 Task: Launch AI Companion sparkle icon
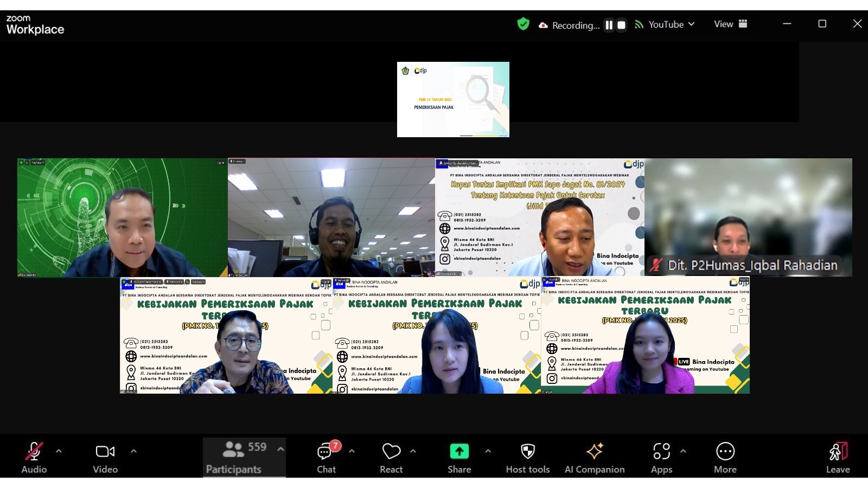(x=595, y=452)
